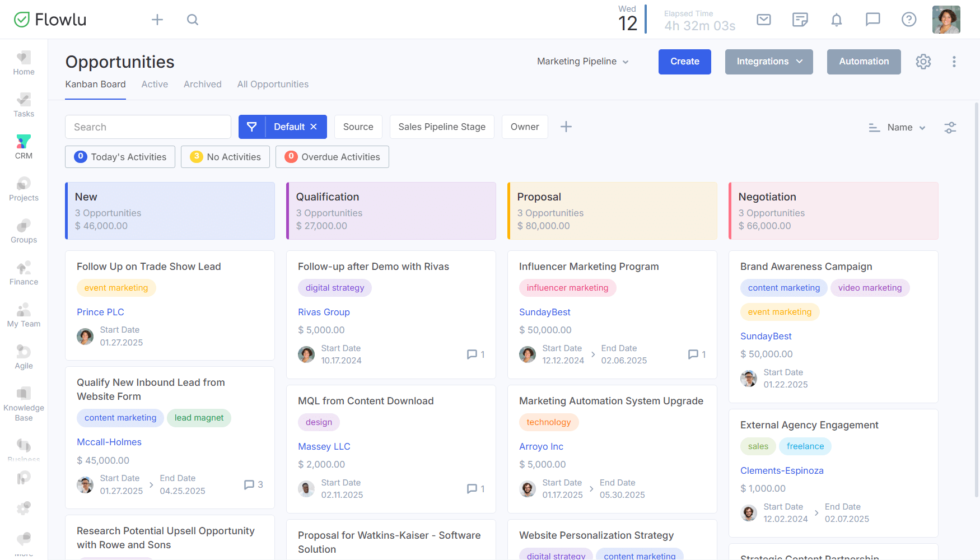The height and width of the screenshot is (560, 980).
Task: Go to Home in sidebar
Action: coord(24,63)
